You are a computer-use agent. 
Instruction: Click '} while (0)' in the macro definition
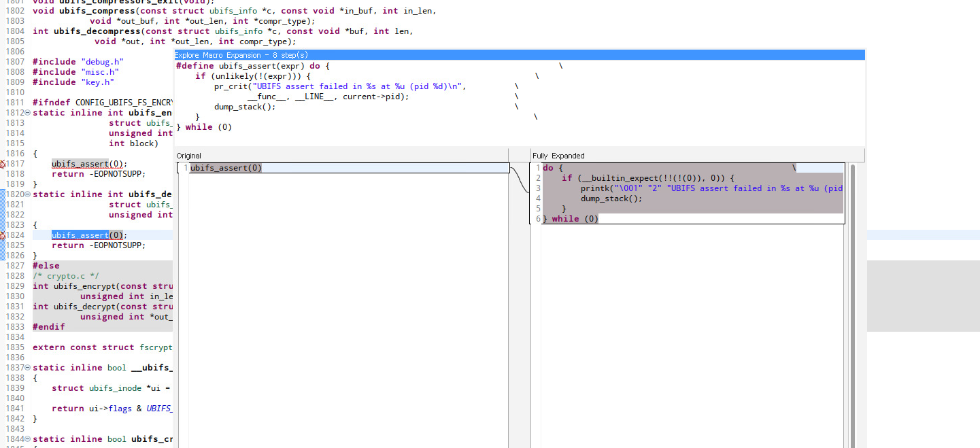click(x=204, y=127)
